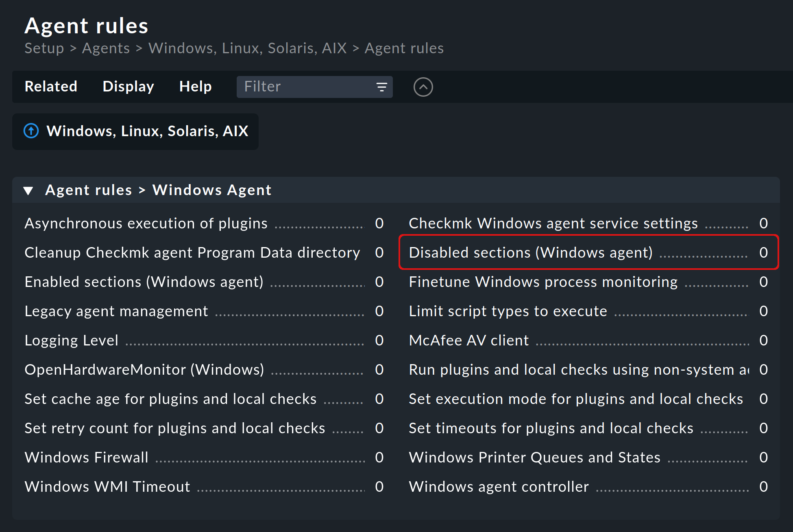Open Asynchronous execution of plugins rule
The image size is (793, 532).
point(146,224)
